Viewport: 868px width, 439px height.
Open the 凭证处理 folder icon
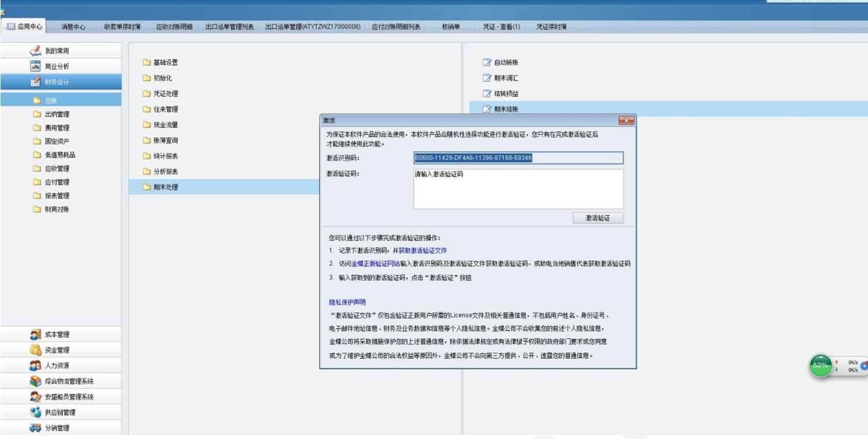147,94
